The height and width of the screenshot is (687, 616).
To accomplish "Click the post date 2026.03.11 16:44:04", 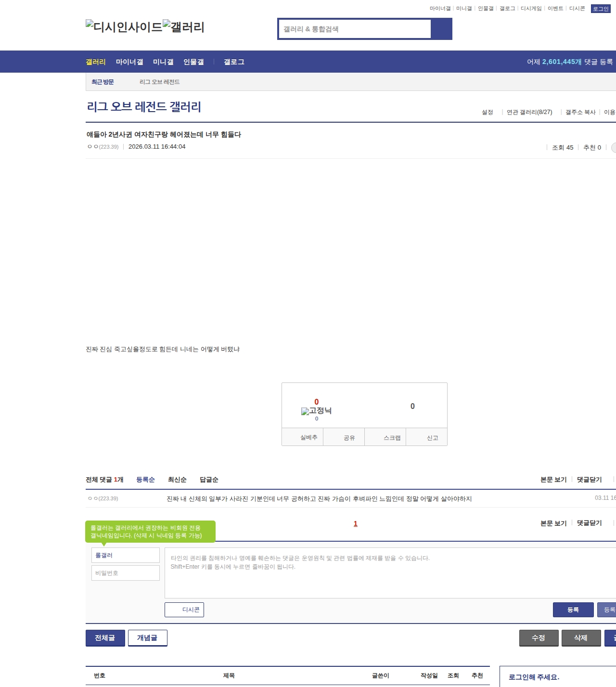I will 157,147.
